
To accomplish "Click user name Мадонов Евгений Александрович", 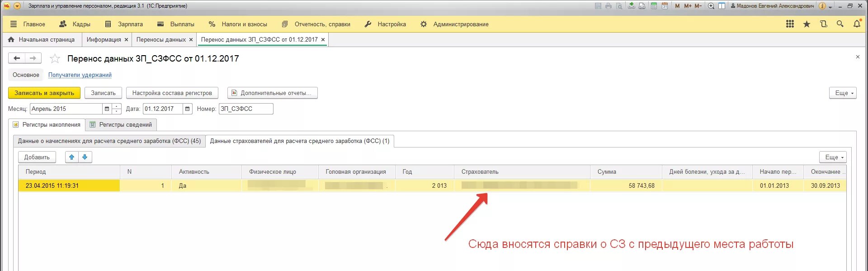I will pyautogui.click(x=772, y=6).
